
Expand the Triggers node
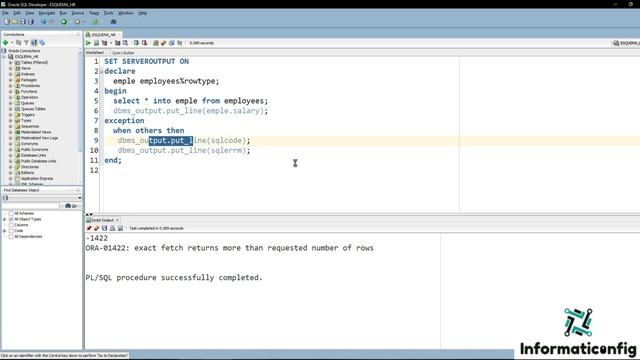click(x=11, y=115)
